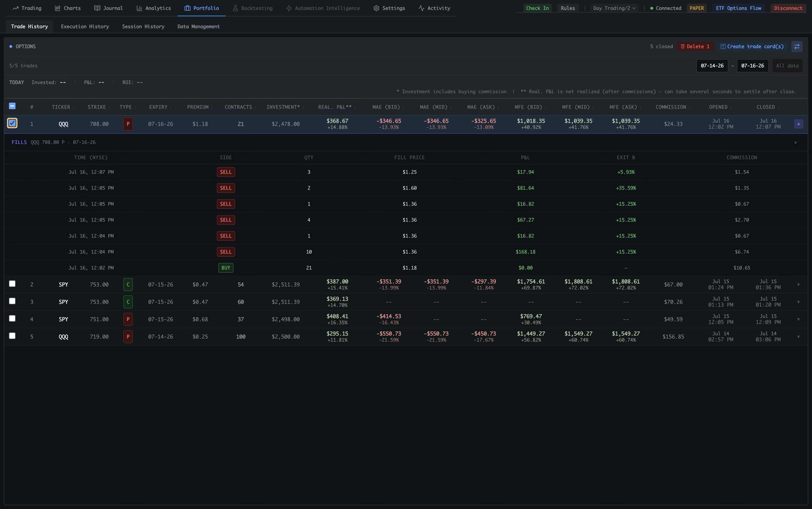Click Create trade card(s)
The height and width of the screenshot is (509, 812).
coord(752,46)
